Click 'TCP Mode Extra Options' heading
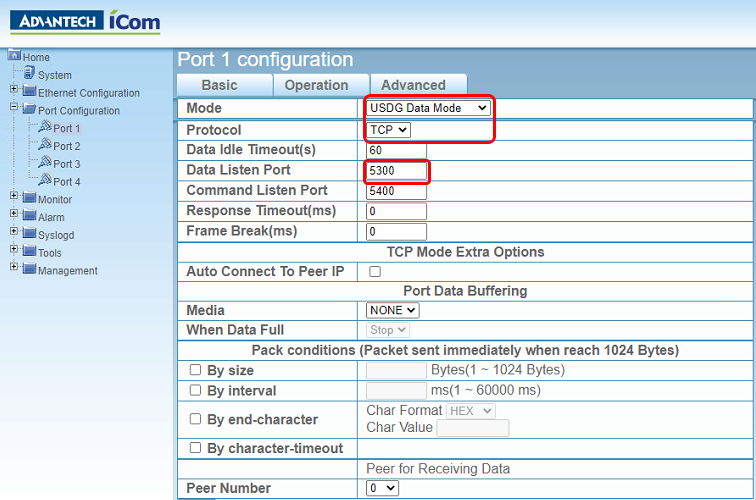The width and height of the screenshot is (756, 500). 465,252
